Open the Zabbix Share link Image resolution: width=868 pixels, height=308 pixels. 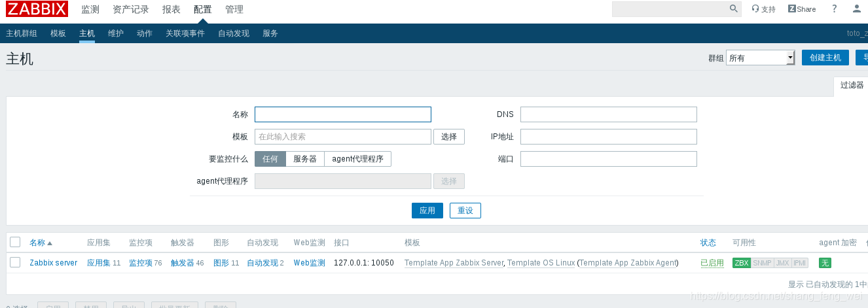(x=802, y=9)
